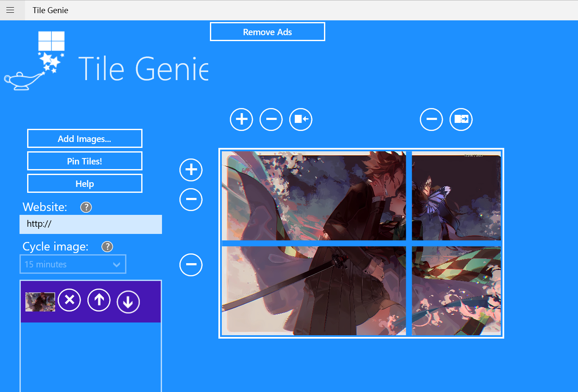Click the Remove Ads button

pos(268,32)
